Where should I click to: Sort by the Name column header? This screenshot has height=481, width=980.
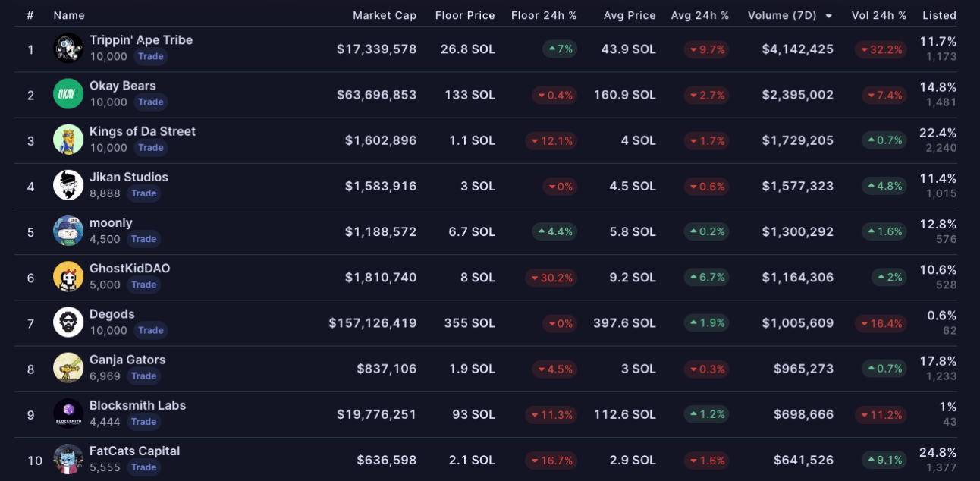[x=69, y=15]
